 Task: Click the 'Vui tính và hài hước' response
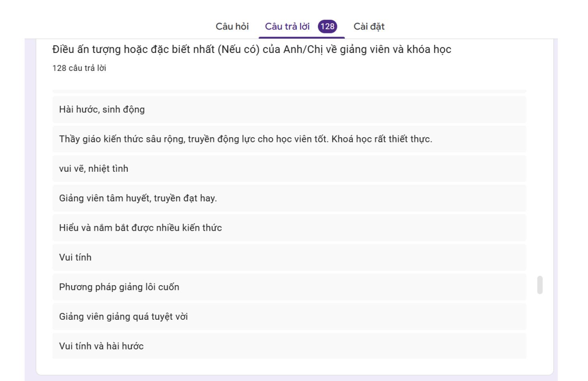[x=101, y=346]
